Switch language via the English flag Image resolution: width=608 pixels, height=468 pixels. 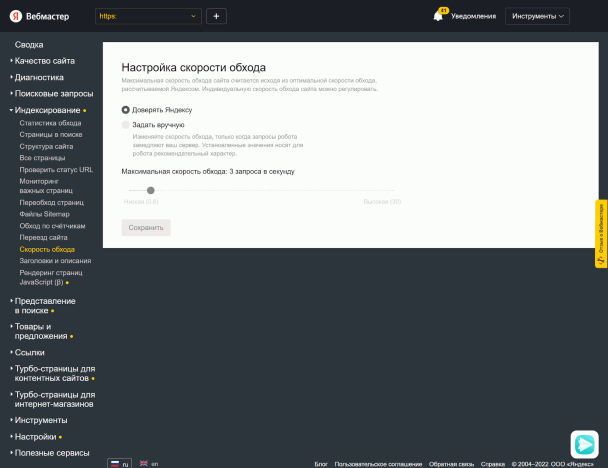click(x=144, y=463)
